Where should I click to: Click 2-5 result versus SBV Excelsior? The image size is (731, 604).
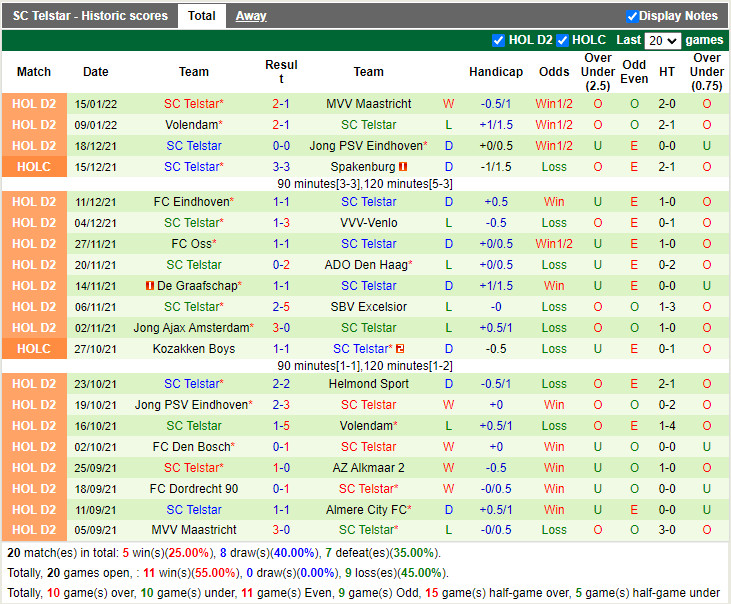tap(281, 307)
